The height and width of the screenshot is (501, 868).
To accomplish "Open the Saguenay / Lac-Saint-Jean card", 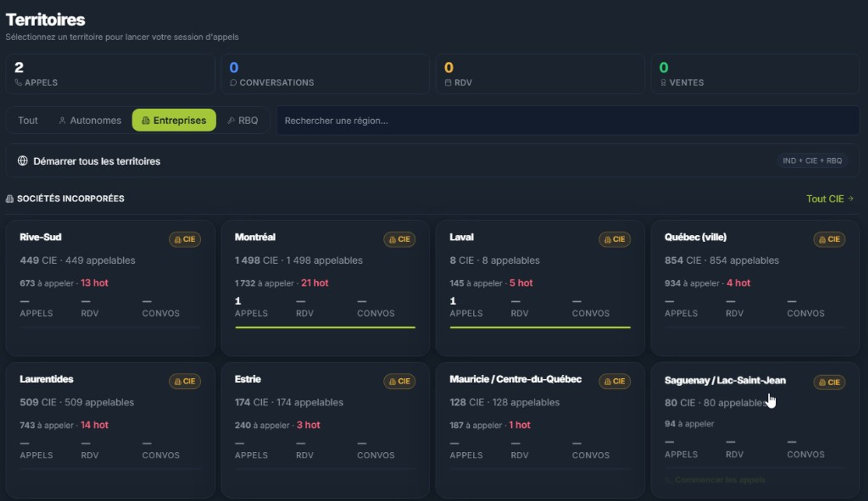I will [x=755, y=430].
